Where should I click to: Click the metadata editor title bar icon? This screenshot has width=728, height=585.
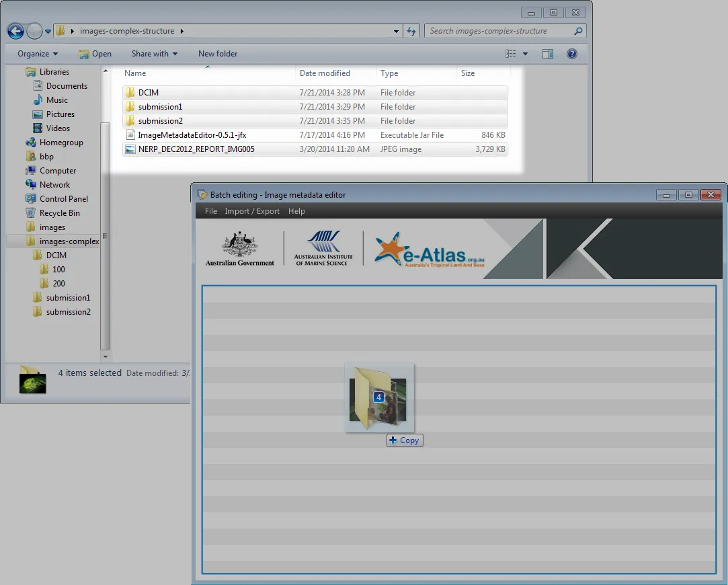point(202,195)
